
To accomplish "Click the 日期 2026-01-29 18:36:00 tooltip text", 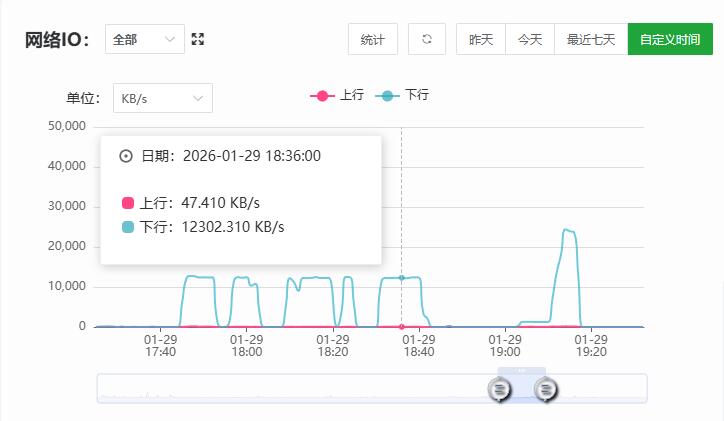I will 220,156.
